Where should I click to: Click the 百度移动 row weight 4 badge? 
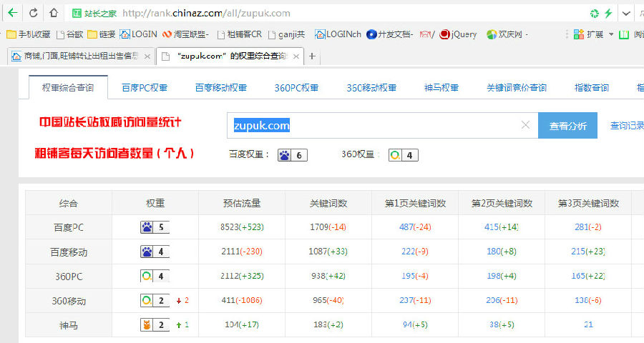tap(155, 252)
